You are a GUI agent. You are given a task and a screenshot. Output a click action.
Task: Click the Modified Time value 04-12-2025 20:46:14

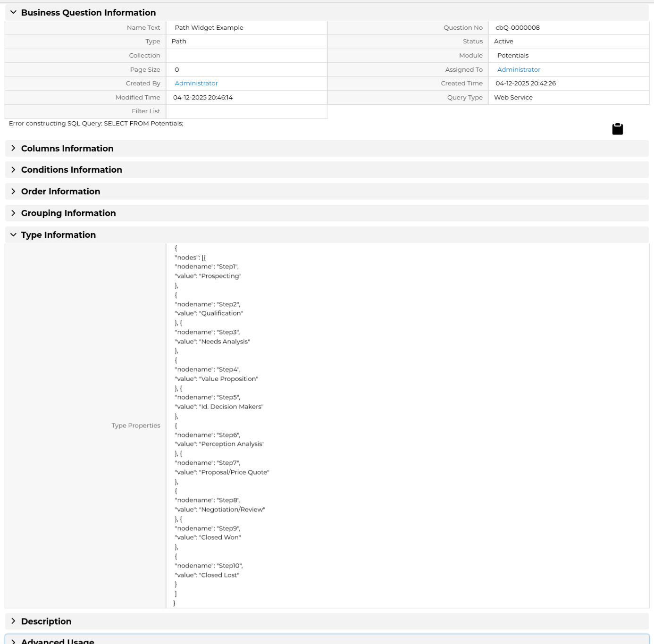pyautogui.click(x=203, y=98)
